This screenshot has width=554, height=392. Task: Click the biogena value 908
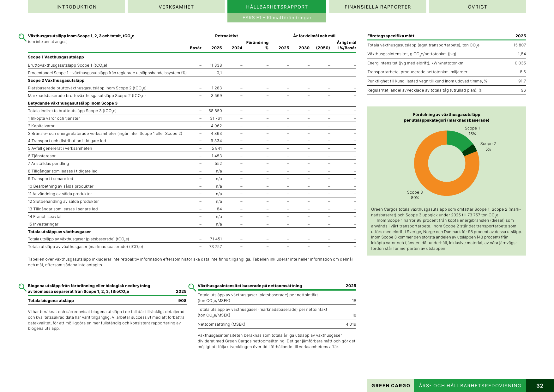tap(182, 301)
